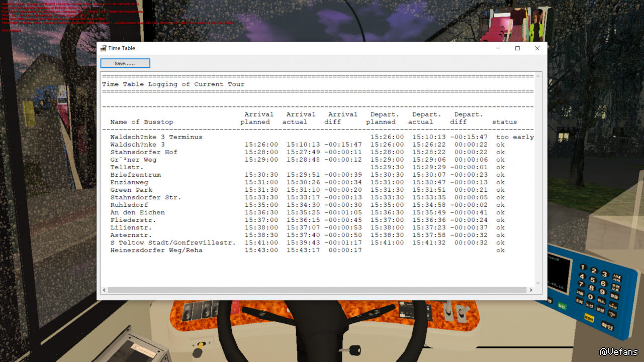The width and height of the screenshot is (644, 362).
Task: Select the 'Stahnsdorfer Str.' stop name
Action: (x=146, y=197)
